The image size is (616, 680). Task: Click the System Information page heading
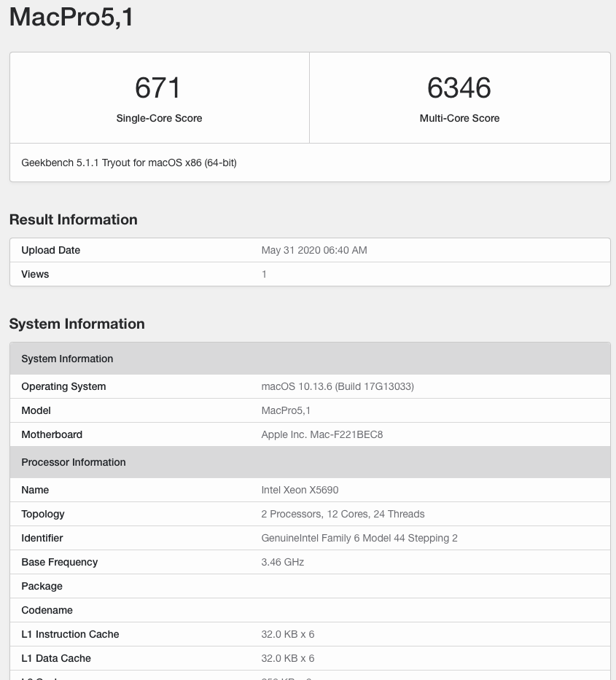77,324
